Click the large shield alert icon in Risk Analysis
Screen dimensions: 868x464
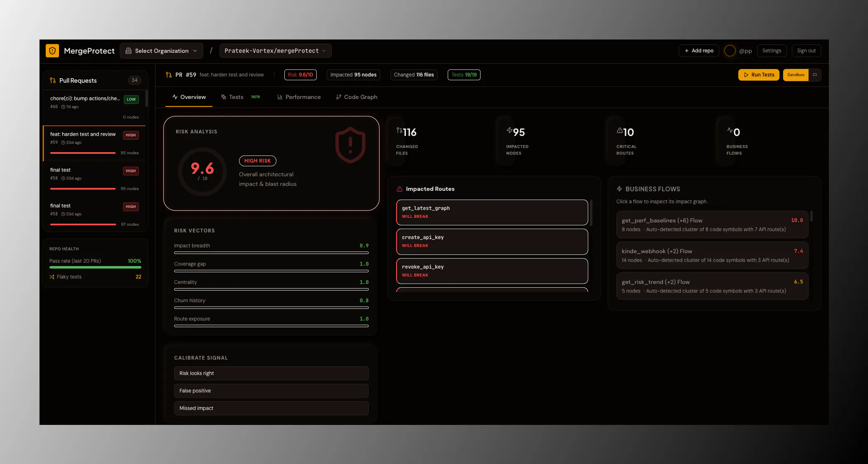[x=350, y=145]
